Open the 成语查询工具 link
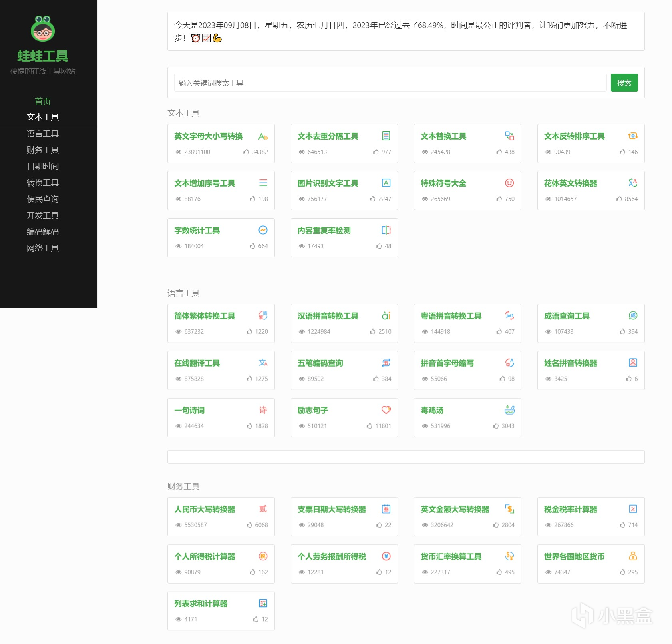The image size is (672, 644). (x=567, y=316)
